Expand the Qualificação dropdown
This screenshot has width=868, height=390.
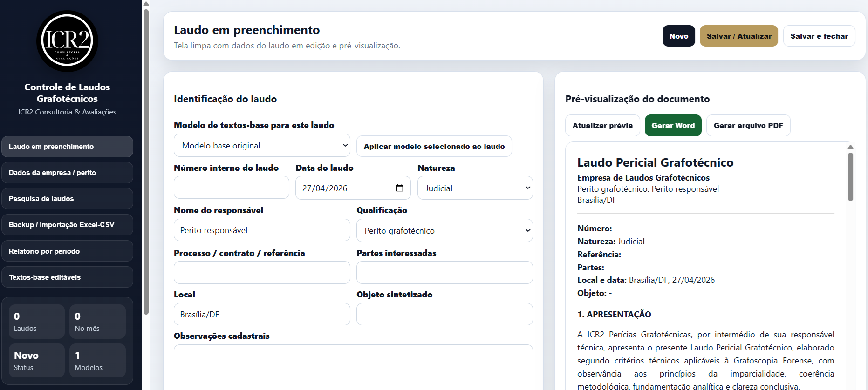coord(444,231)
